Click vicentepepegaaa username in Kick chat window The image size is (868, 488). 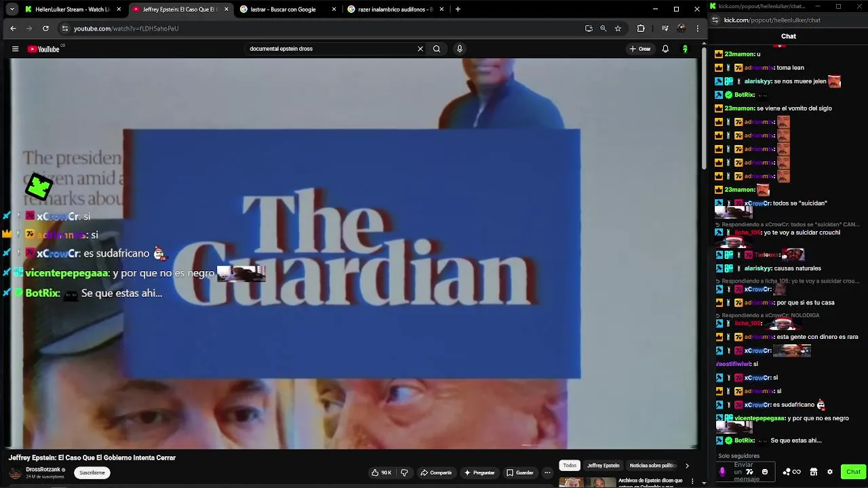pos(759,418)
